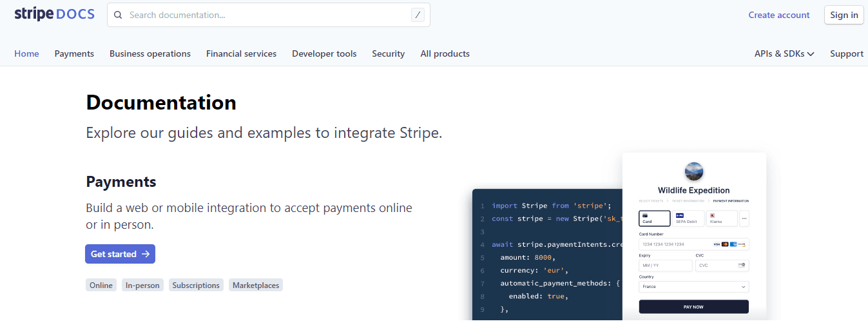Click the Subscriptions tag
Image resolution: width=868 pixels, height=328 pixels.
click(196, 285)
